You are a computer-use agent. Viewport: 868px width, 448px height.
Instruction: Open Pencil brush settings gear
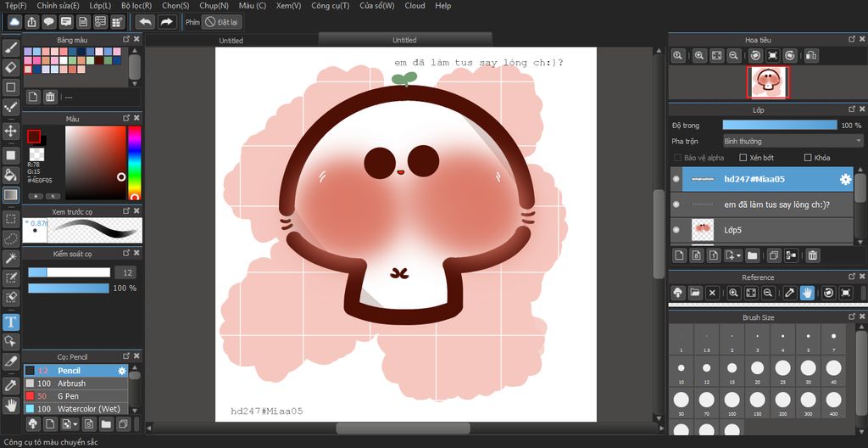(x=122, y=371)
